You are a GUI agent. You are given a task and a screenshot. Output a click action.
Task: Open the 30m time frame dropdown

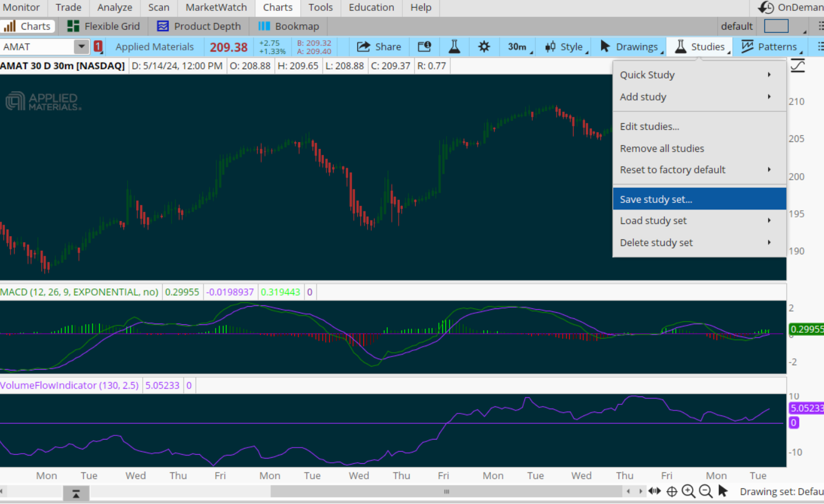click(x=519, y=47)
